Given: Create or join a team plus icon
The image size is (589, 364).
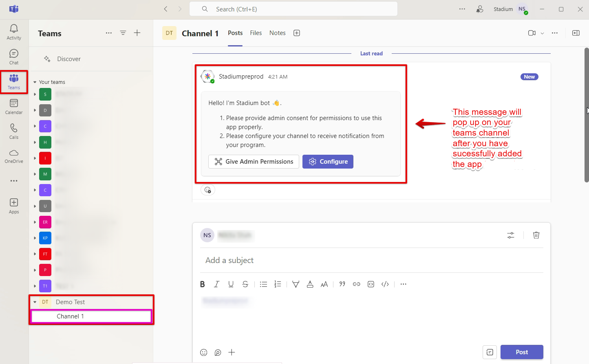Looking at the screenshot, I should [137, 33].
